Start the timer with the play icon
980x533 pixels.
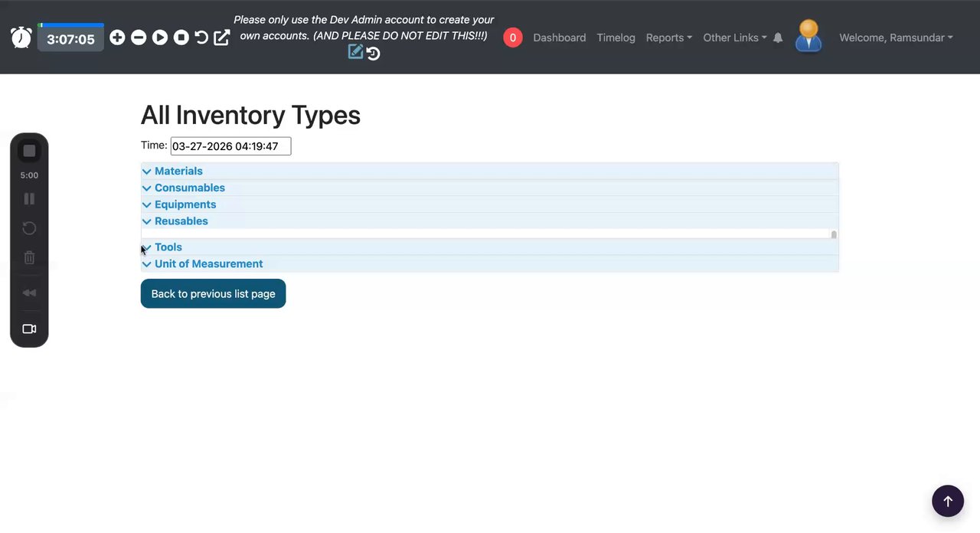coord(160,38)
